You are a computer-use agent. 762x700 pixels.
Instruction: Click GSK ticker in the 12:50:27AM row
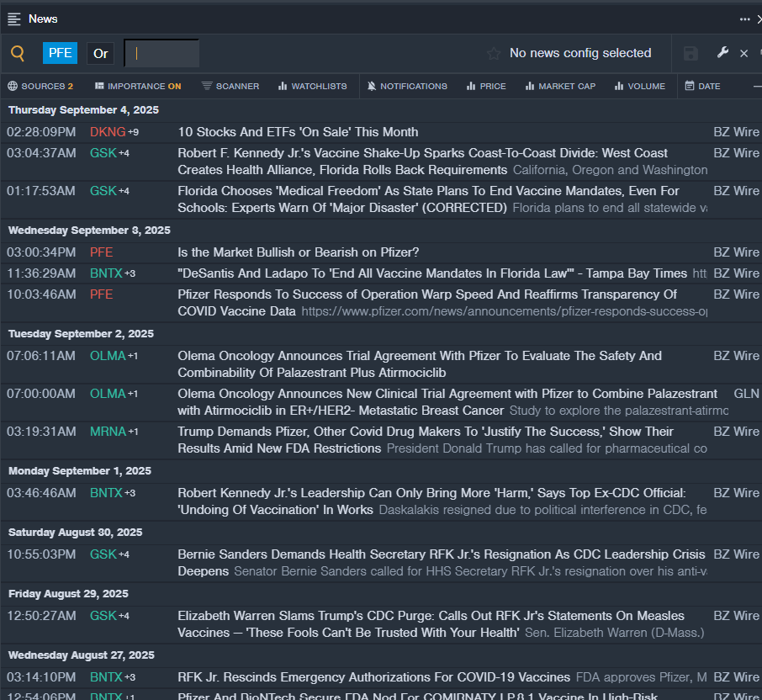pyautogui.click(x=103, y=616)
